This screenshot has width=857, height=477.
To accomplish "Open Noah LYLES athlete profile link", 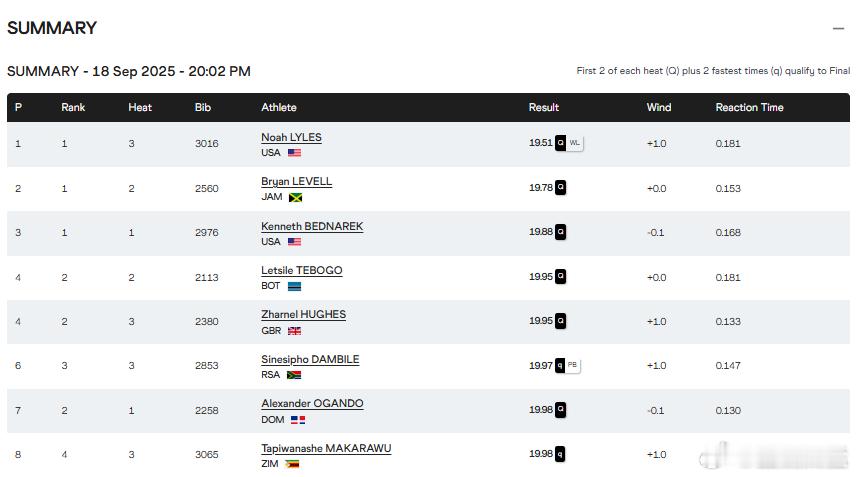I will tap(291, 138).
